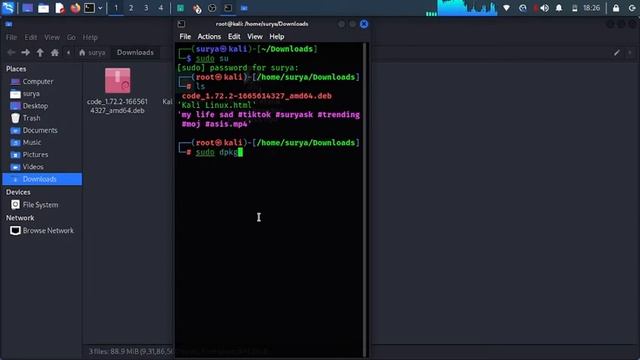
Task: Click the terminal window title bar icon
Action: click(x=181, y=24)
